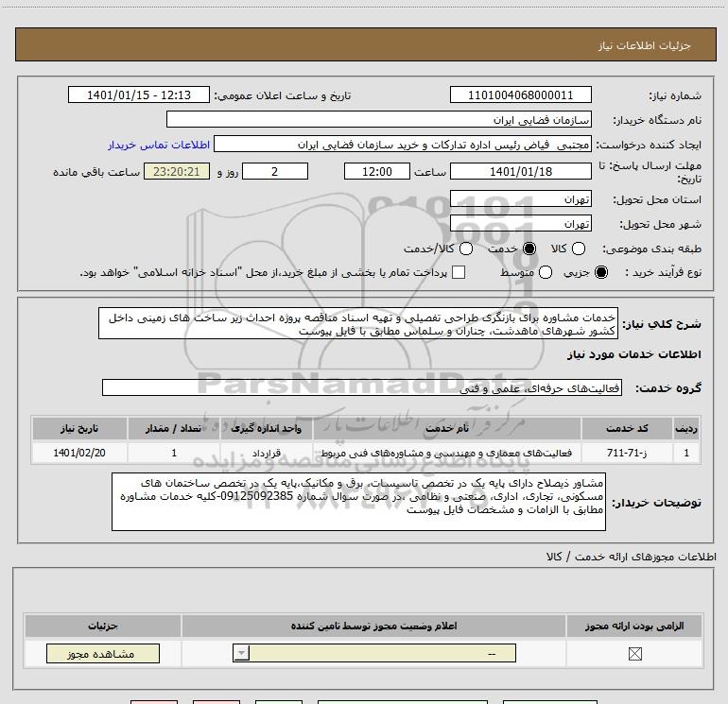Select the کالا radio button
The width and height of the screenshot is (728, 704).
pyautogui.click(x=579, y=249)
